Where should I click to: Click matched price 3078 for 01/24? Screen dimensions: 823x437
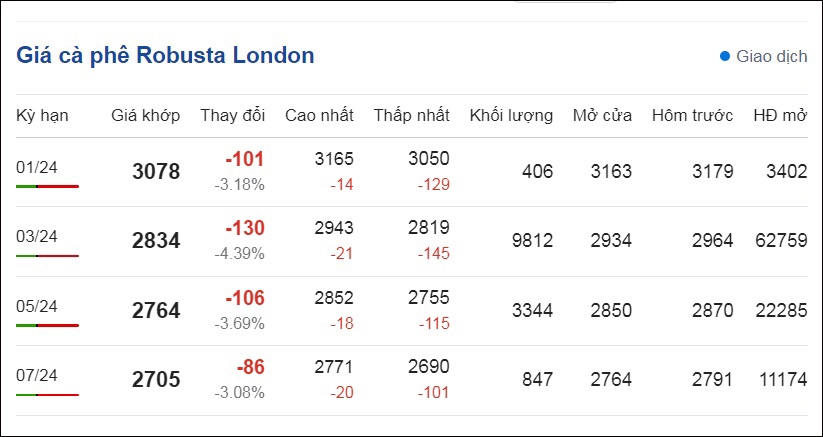pos(156,172)
